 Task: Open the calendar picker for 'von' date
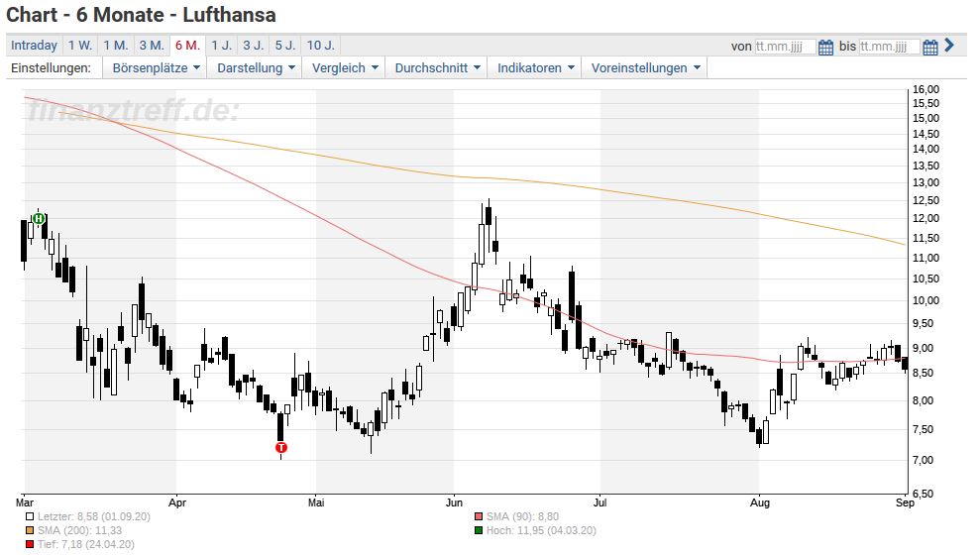pyautogui.click(x=825, y=48)
